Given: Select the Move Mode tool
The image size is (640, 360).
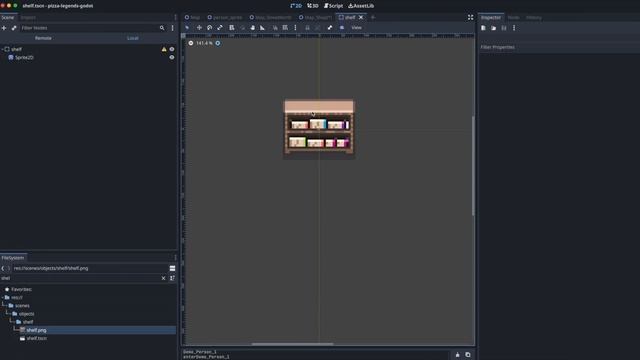Looking at the screenshot, I should 199,28.
